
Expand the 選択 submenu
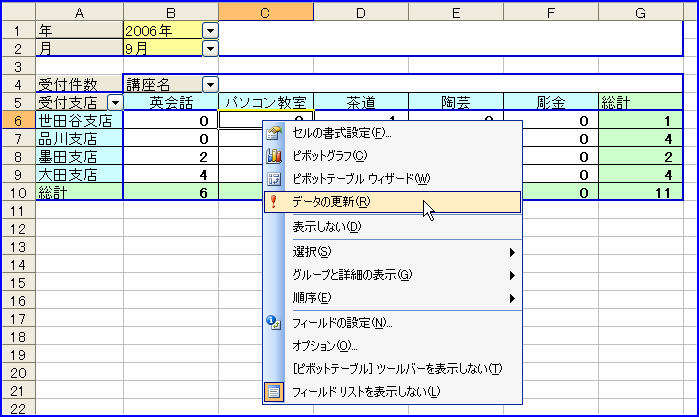[400, 251]
